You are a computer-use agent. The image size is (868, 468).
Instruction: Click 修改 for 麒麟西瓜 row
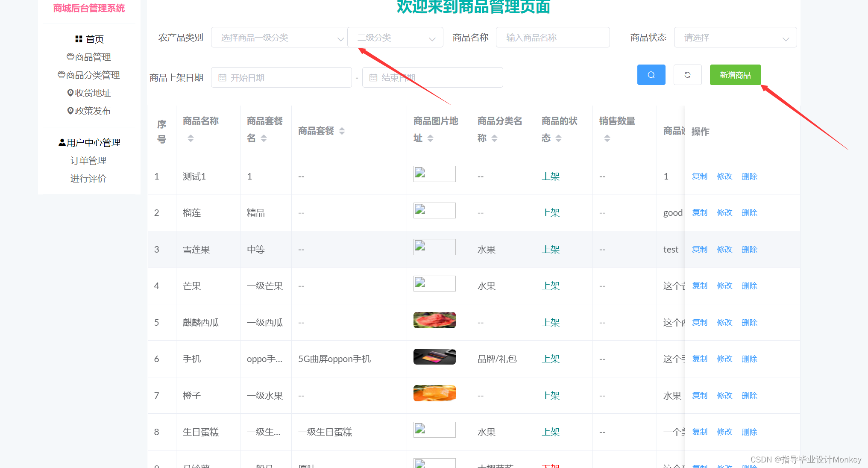[724, 322]
